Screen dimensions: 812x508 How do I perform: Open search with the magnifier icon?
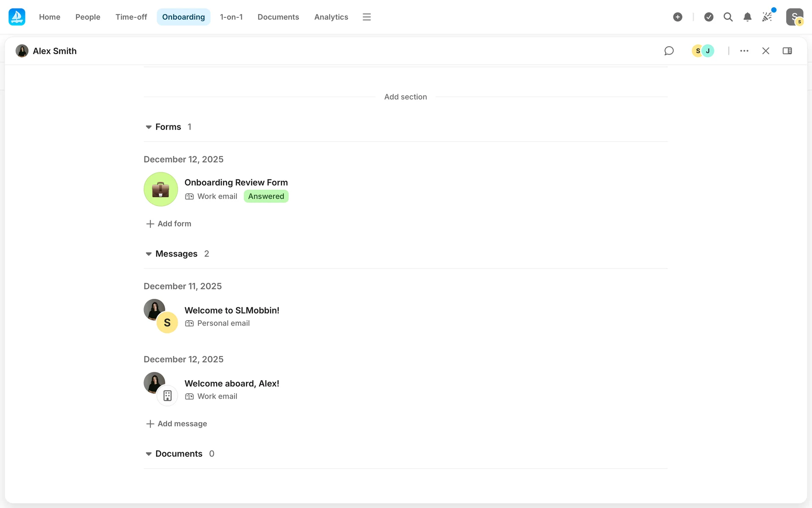[728, 17]
